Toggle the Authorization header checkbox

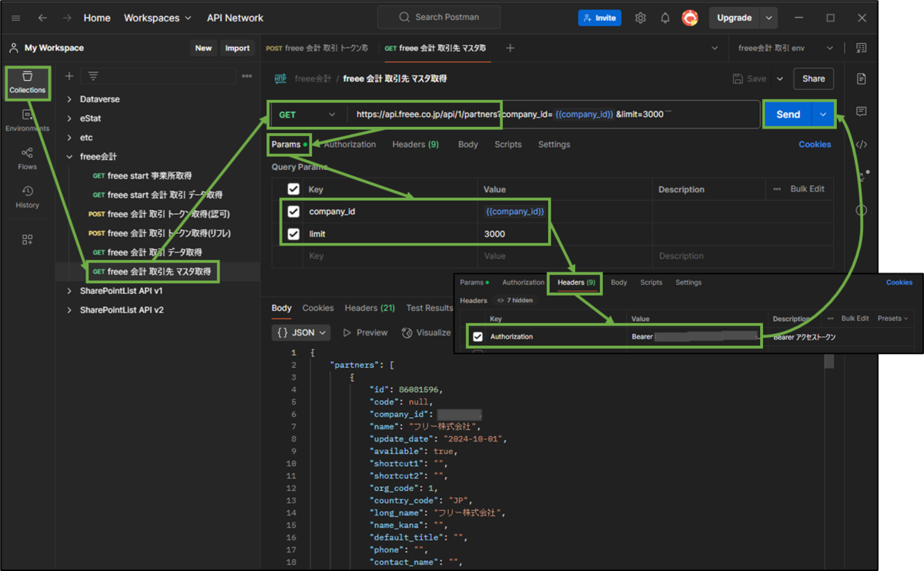(477, 337)
